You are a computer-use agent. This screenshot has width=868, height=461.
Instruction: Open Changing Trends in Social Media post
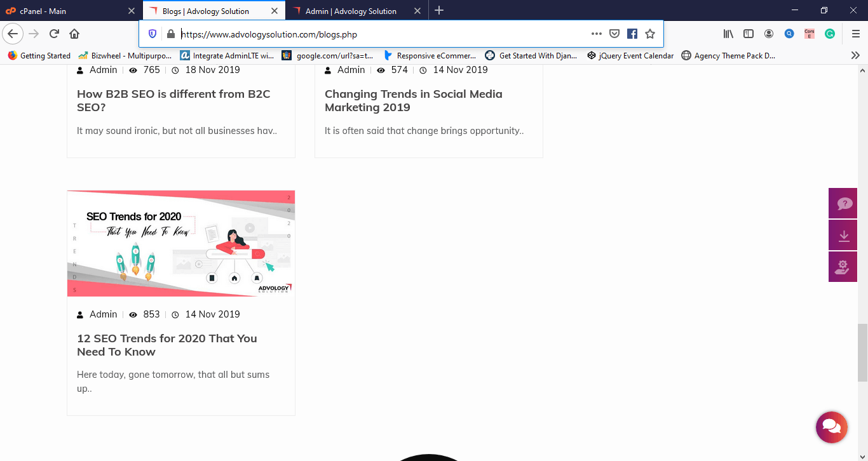point(414,100)
